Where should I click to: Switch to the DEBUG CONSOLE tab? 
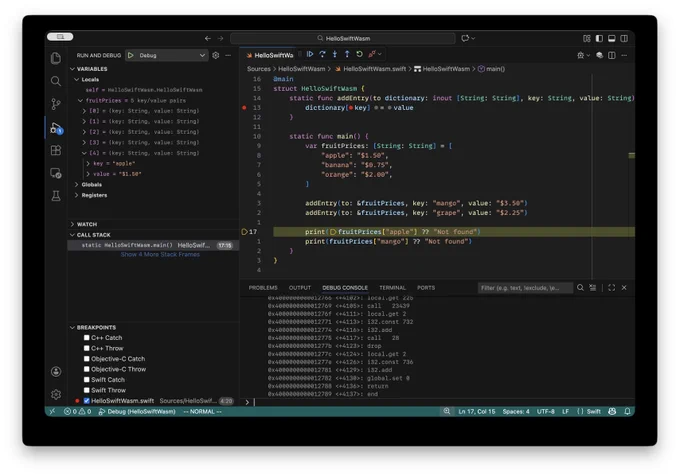coord(345,288)
